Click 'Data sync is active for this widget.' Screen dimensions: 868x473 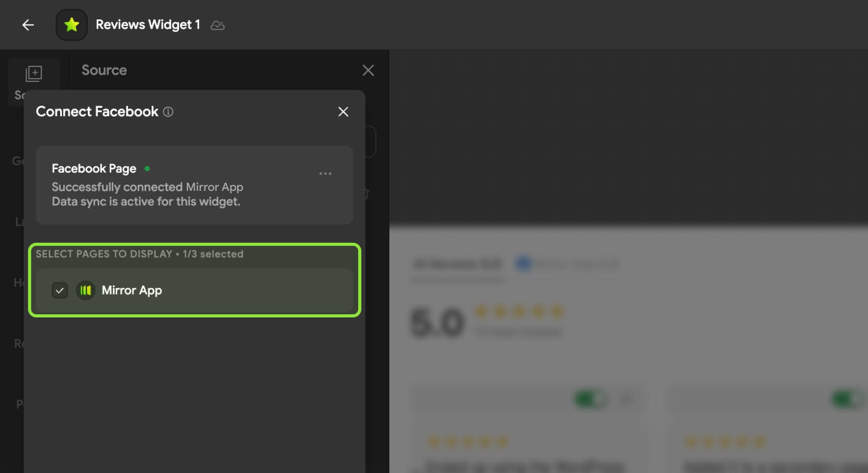146,201
